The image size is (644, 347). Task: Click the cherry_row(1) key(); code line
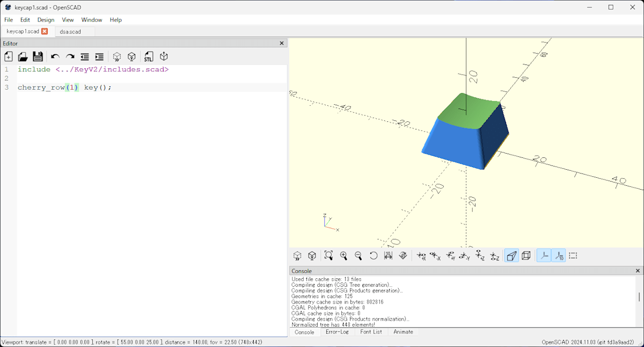65,87
